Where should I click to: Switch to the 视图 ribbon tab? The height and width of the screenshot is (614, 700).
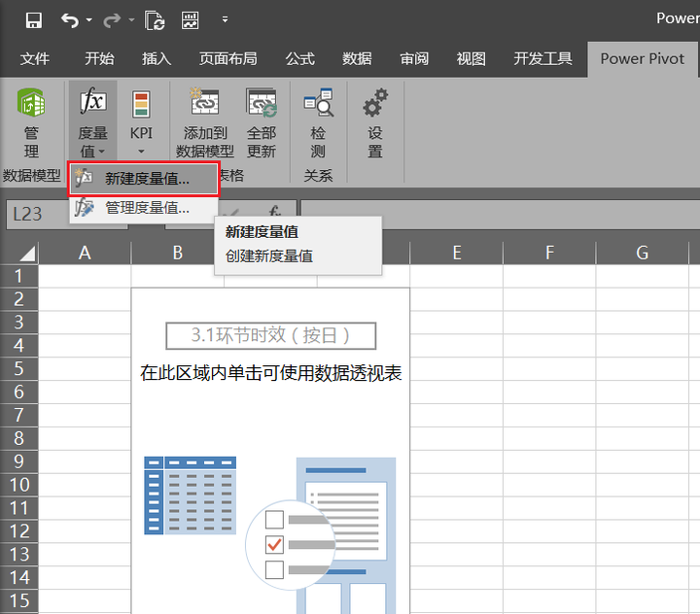(472, 59)
